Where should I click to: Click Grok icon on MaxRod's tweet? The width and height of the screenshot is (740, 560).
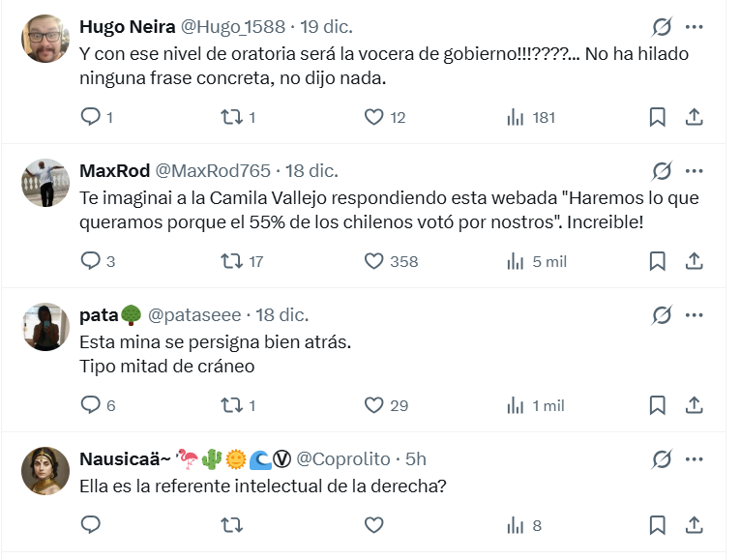[x=663, y=171]
